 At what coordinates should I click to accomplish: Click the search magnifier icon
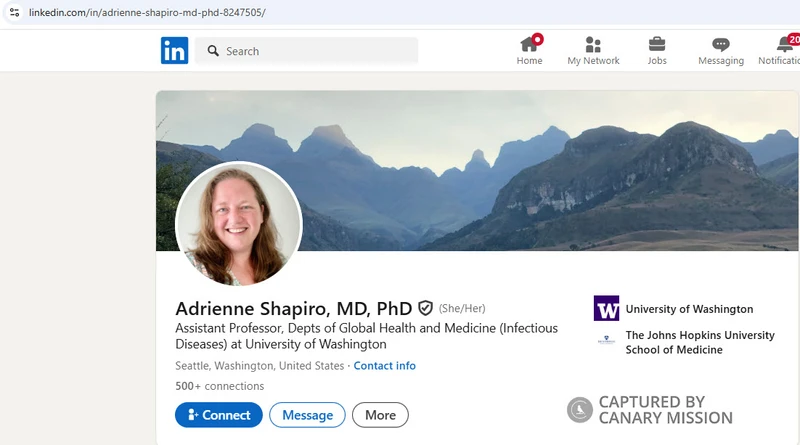pos(213,51)
